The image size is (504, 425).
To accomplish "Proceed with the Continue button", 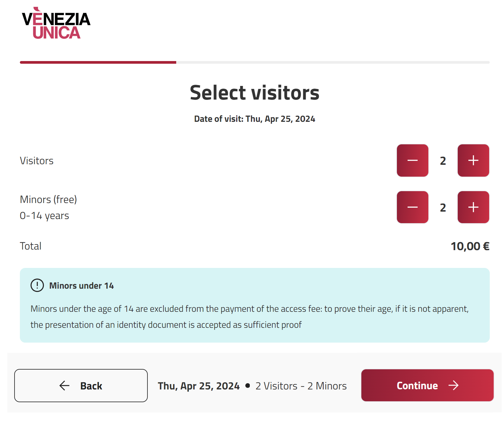I will click(427, 385).
